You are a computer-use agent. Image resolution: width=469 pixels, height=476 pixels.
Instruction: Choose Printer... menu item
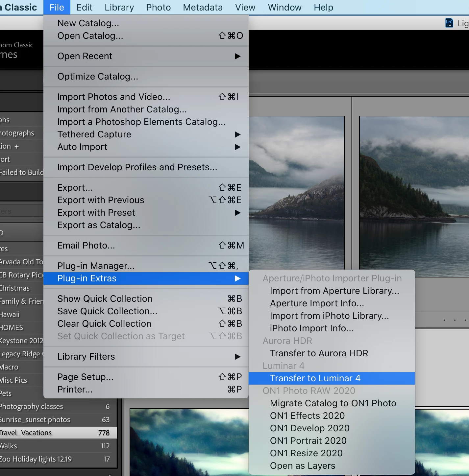point(146,389)
